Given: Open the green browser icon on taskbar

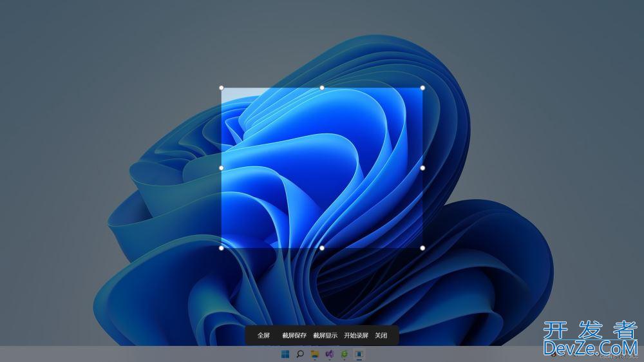Looking at the screenshot, I should [x=344, y=354].
